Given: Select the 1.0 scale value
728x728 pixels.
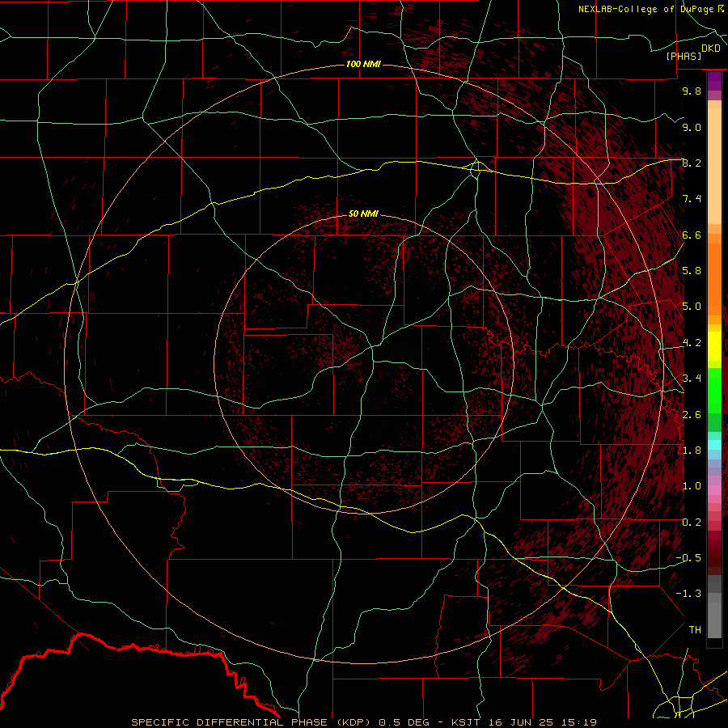Looking at the screenshot, I should tap(692, 485).
